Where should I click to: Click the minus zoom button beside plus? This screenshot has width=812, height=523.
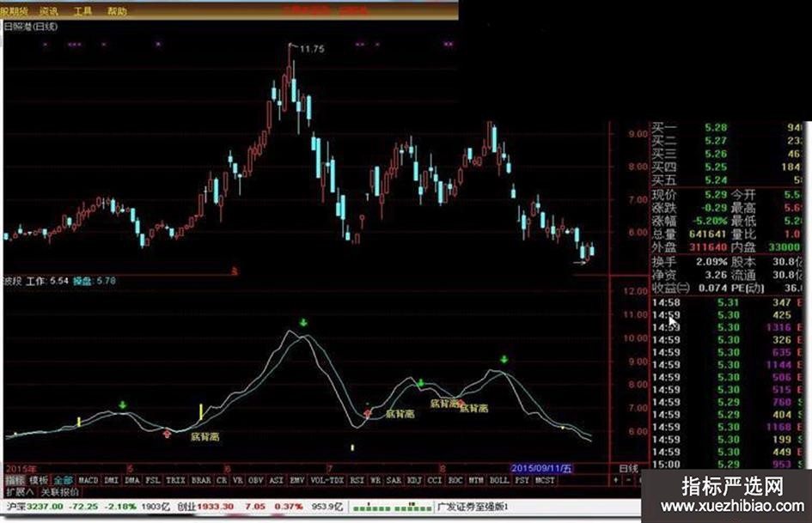point(628,481)
